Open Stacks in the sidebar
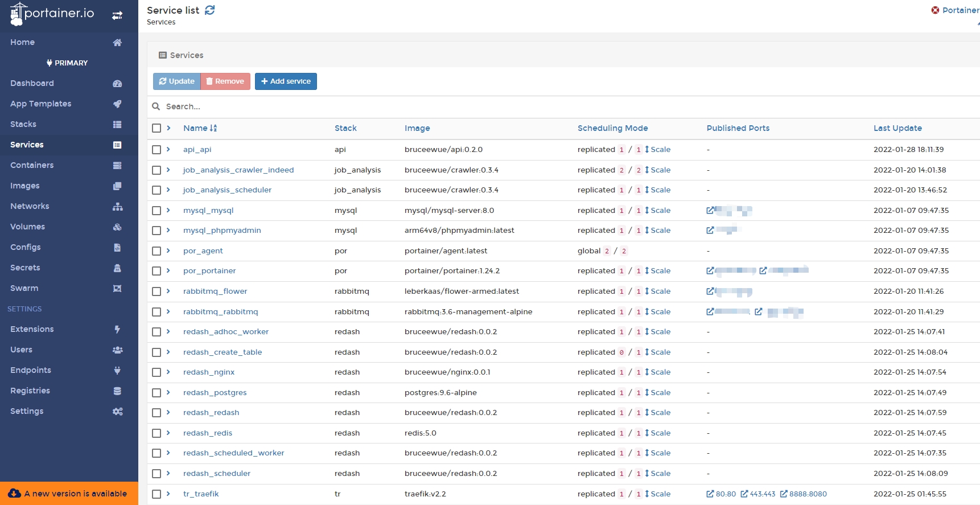Image resolution: width=980 pixels, height=505 pixels. [69, 124]
